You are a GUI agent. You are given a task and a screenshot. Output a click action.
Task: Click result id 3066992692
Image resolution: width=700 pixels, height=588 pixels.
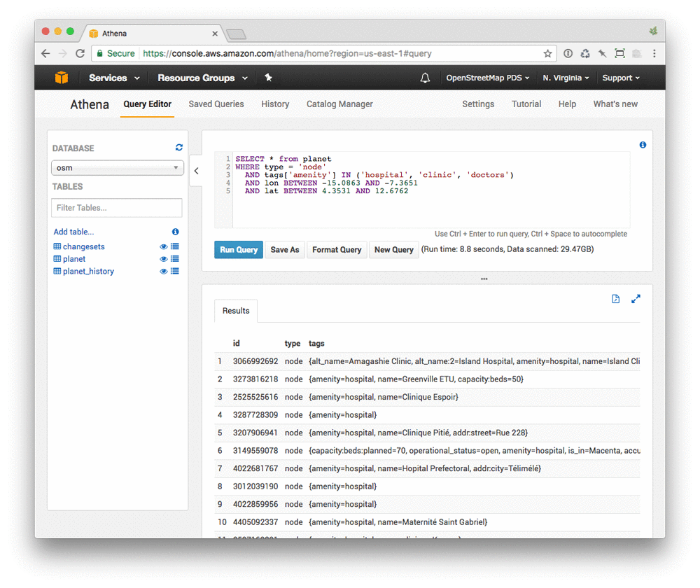(255, 361)
